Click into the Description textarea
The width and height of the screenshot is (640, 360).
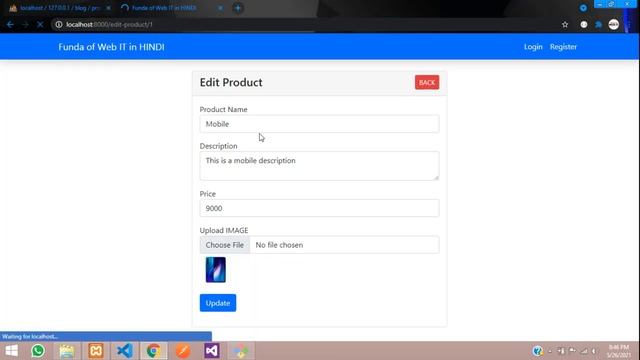[x=320, y=166]
